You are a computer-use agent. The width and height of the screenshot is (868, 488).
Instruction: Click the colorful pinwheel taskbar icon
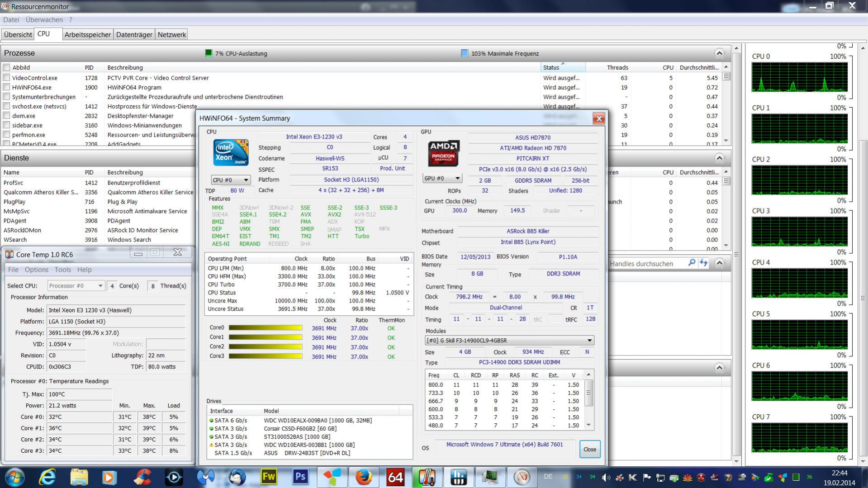[x=332, y=477]
